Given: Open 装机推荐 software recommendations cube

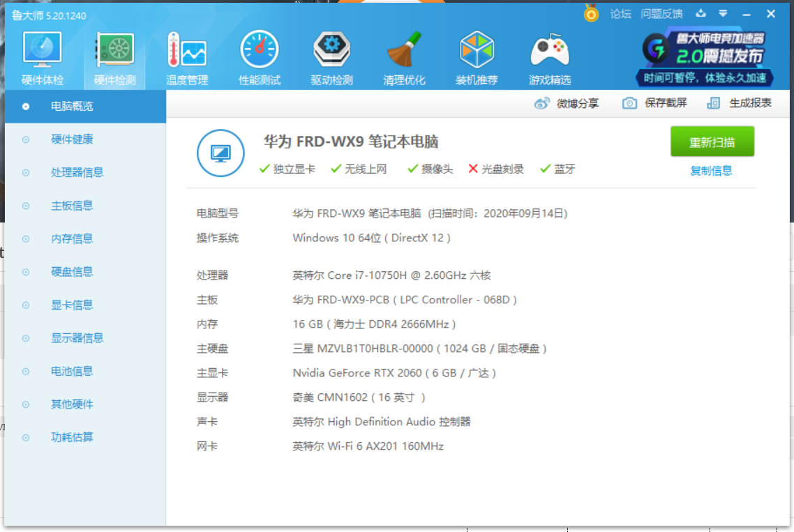Looking at the screenshot, I should pyautogui.click(x=477, y=58).
